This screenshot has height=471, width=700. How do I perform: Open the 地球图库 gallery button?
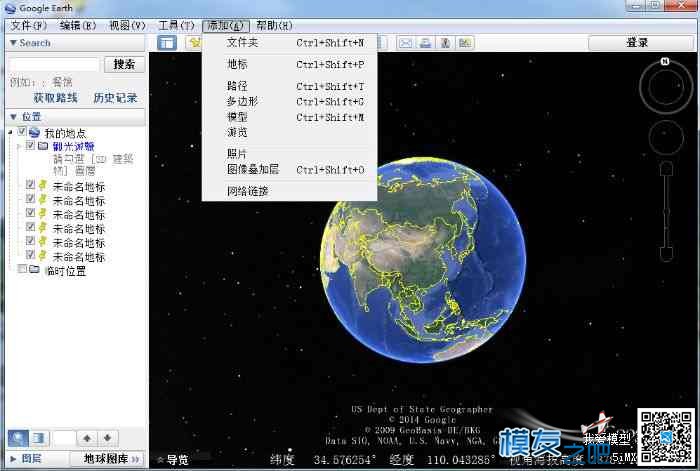[x=107, y=459]
